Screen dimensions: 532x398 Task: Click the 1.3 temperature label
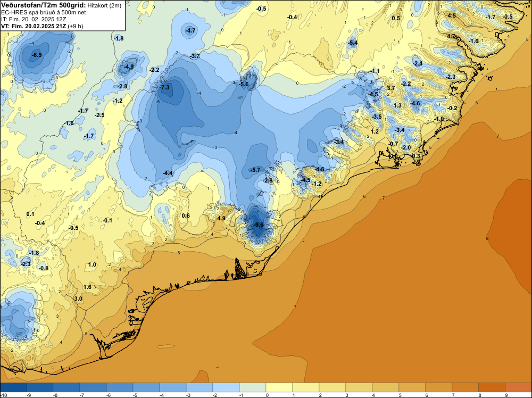click(397, 105)
